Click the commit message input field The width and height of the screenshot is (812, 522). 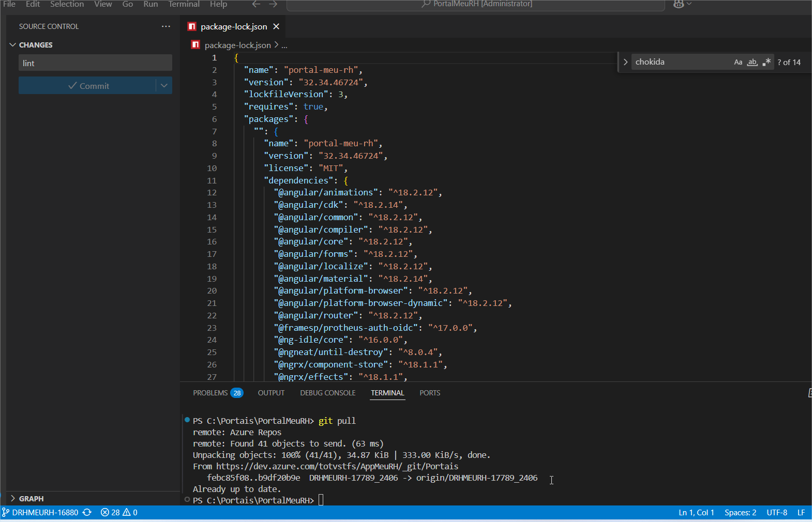click(95, 63)
